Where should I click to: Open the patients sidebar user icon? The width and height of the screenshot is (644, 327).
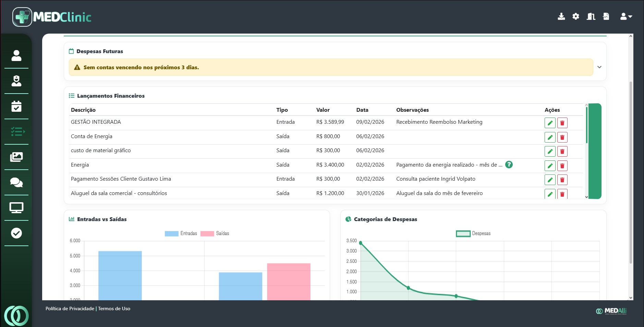click(16, 56)
